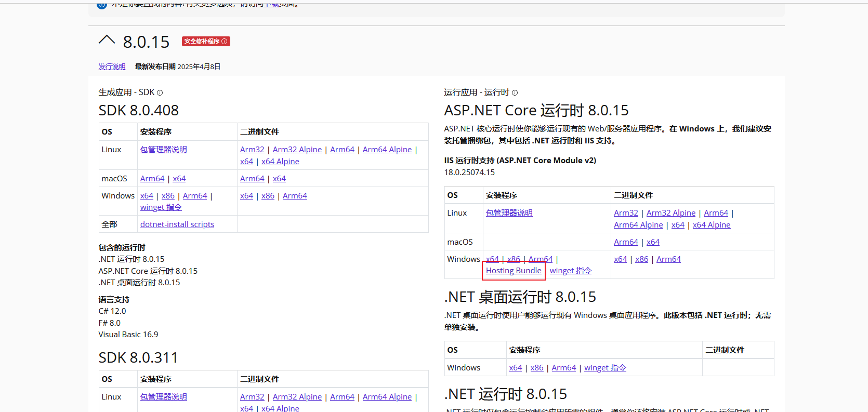Open ASP.NET Core runtime Linux package manager instructions

pos(509,213)
